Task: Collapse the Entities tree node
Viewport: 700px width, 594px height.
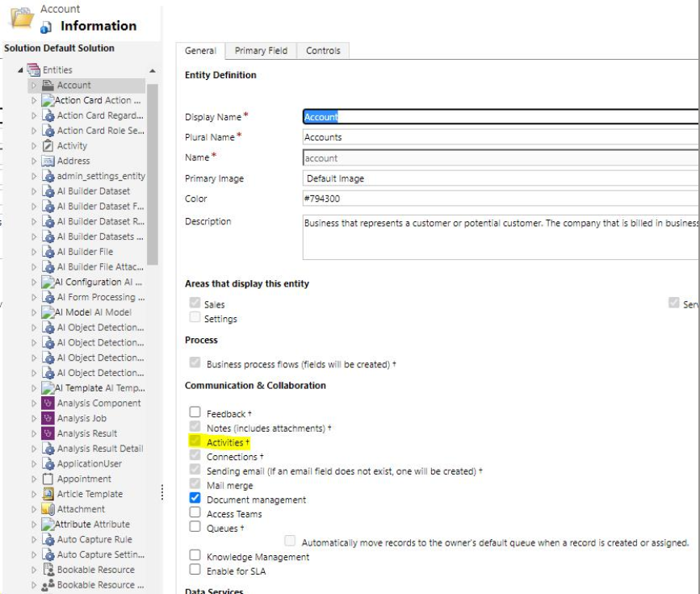Action: pos(20,70)
